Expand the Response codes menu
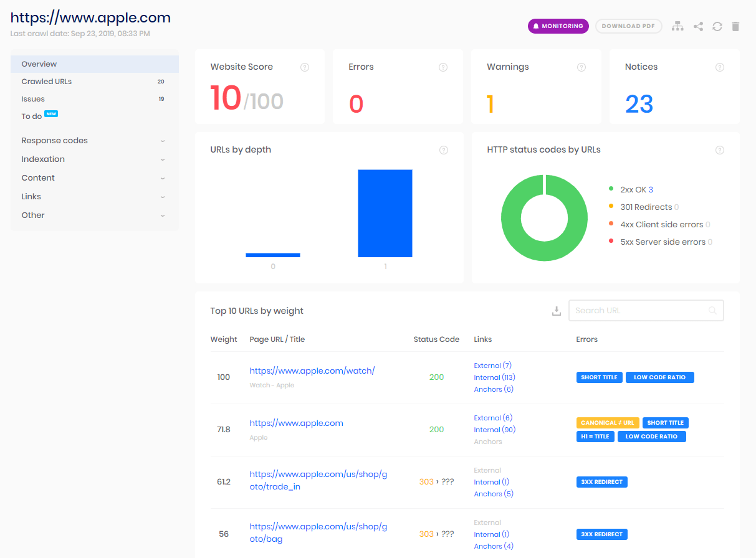The width and height of the screenshot is (756, 558). [95, 141]
